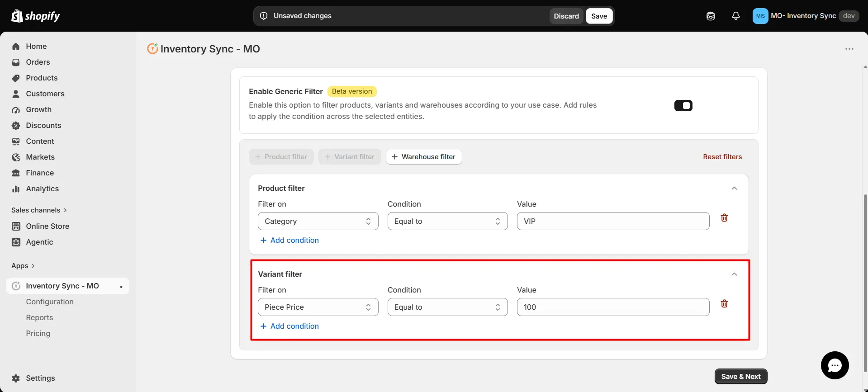Discard the unsaved changes
This screenshot has height=392, width=868.
tap(566, 16)
